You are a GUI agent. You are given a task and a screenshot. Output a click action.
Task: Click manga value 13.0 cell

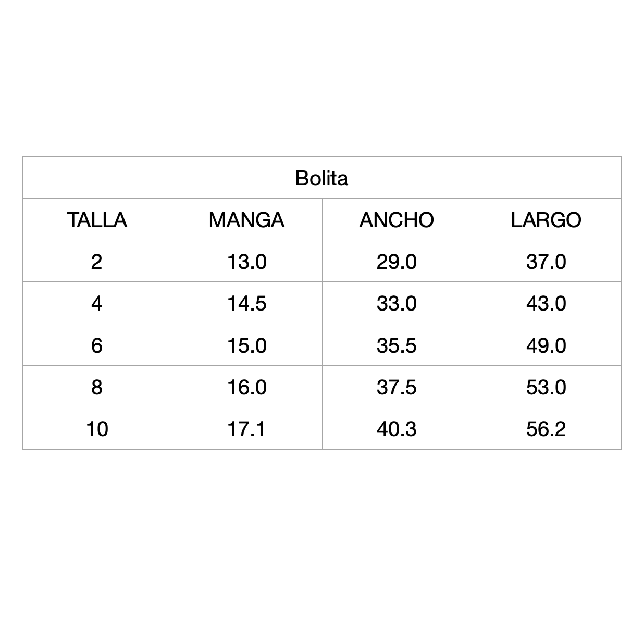coord(246,262)
